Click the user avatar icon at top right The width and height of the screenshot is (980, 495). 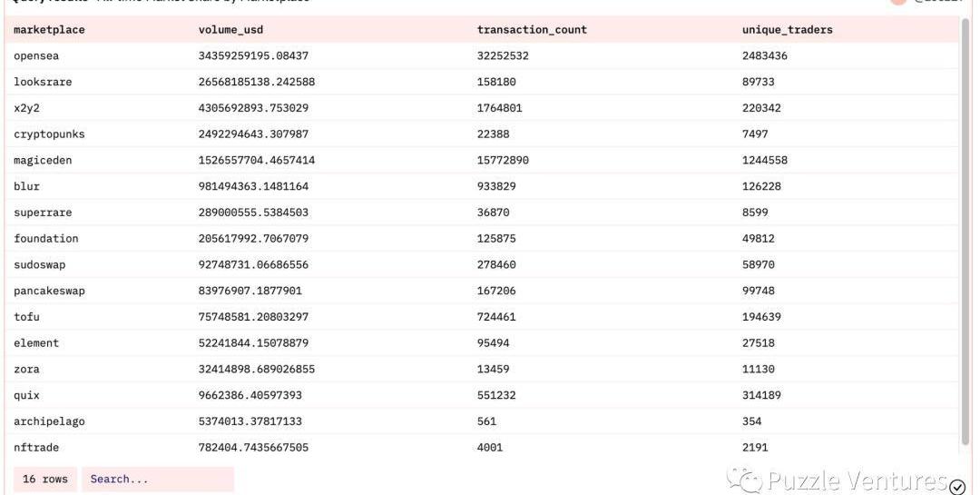tap(898, 2)
